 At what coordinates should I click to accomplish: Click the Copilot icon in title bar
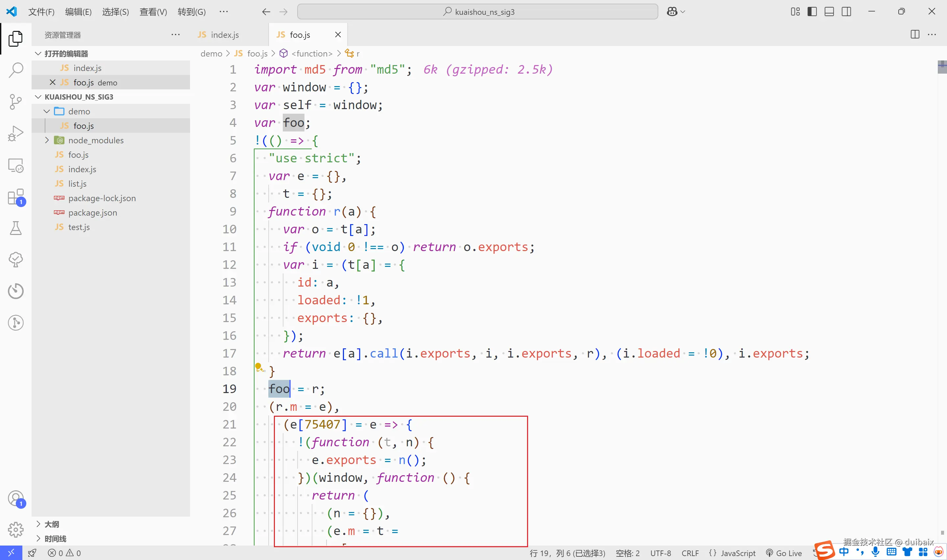672,12
